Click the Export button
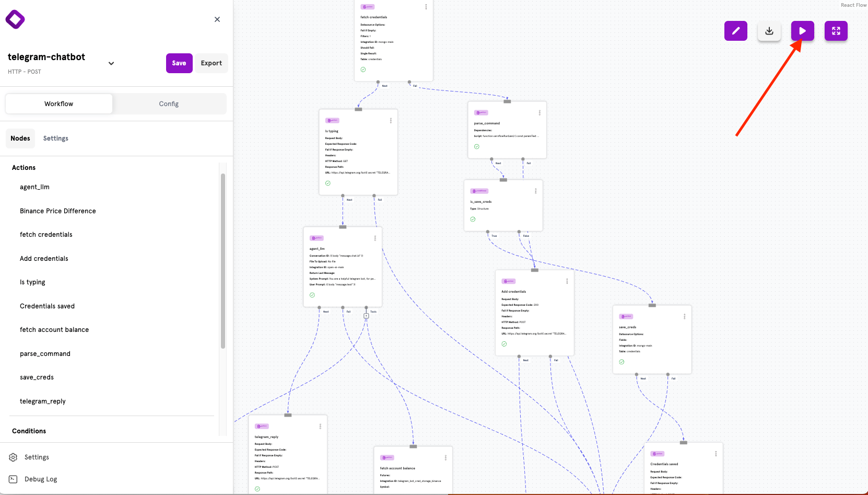Screen dimensions: 868x495 [x=212, y=63]
